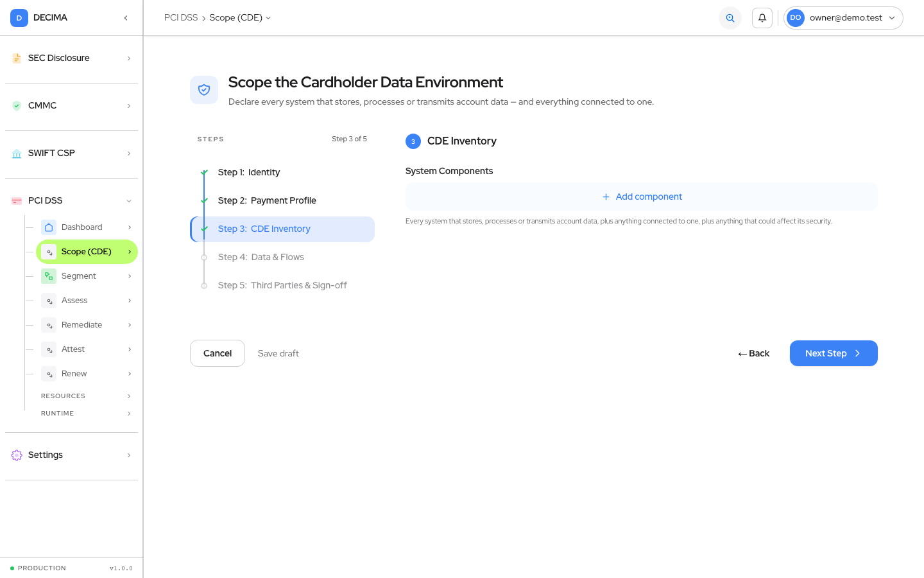Click the SEC Disclosure document icon
This screenshot has width=924, height=578.
17,58
